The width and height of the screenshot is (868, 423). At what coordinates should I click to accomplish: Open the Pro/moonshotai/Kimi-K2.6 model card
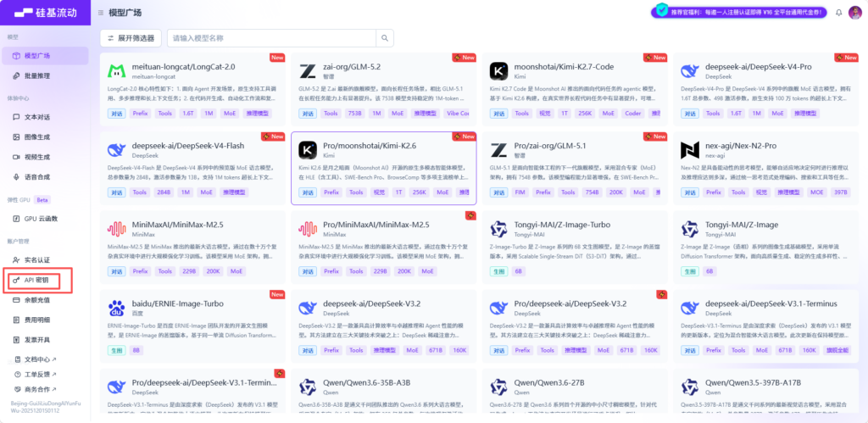384,169
